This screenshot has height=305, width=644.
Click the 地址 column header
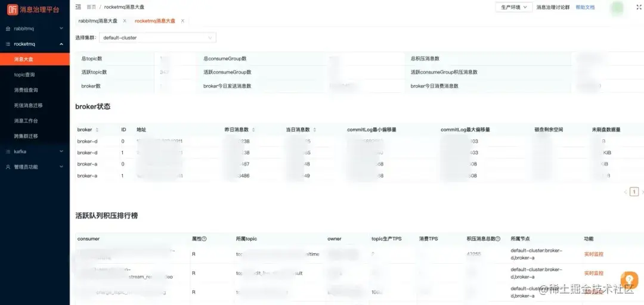point(141,130)
